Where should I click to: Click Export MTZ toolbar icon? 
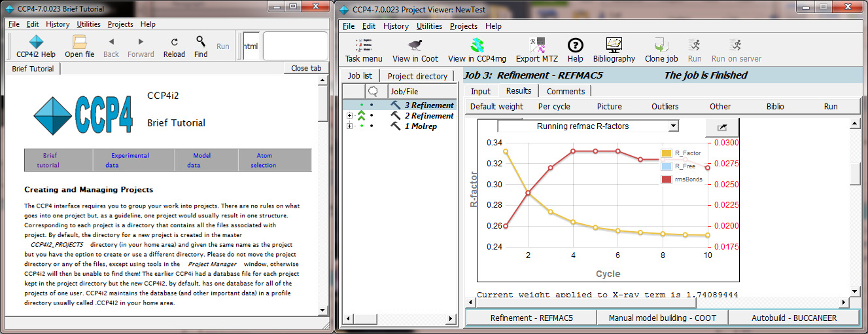[x=537, y=45]
